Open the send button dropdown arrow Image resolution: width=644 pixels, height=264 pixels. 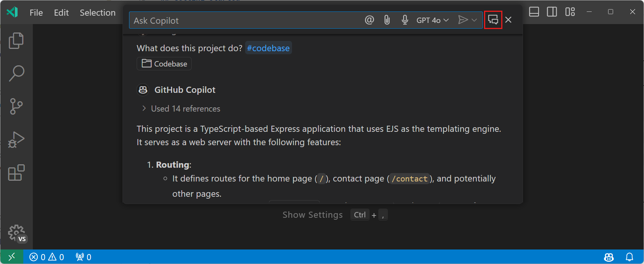click(x=474, y=20)
